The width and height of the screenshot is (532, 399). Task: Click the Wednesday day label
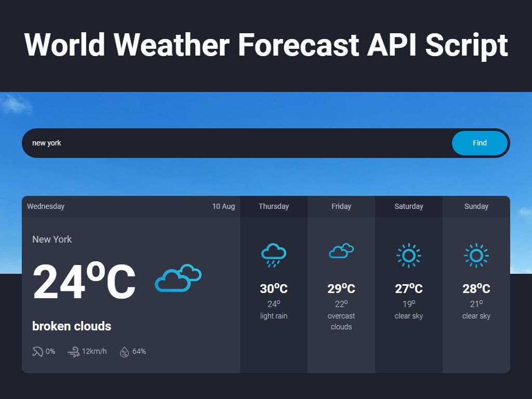[46, 206]
